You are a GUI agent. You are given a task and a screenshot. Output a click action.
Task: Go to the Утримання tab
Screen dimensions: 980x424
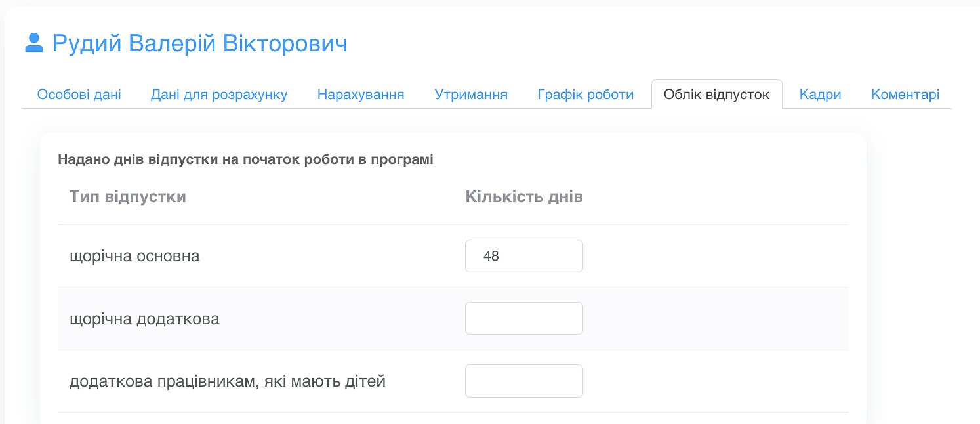[471, 95]
